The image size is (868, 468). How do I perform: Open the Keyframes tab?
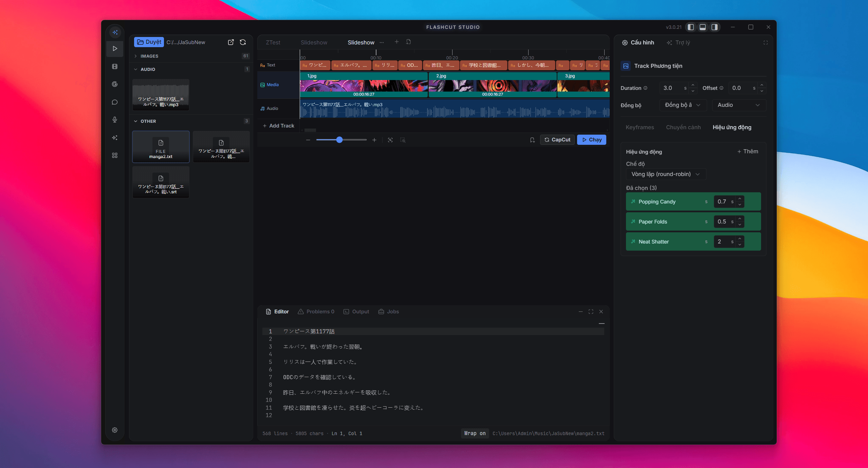tap(640, 127)
